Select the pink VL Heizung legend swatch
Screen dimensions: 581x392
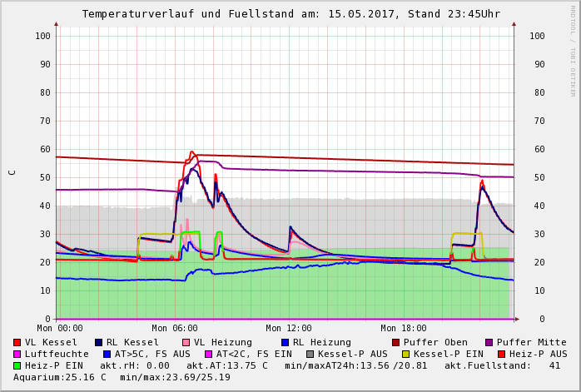[x=186, y=342]
